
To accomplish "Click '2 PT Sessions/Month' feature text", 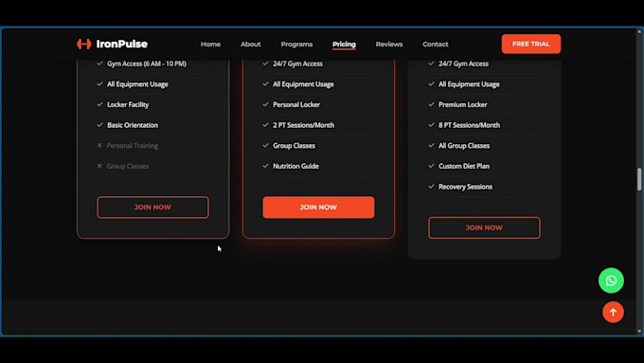I will pyautogui.click(x=303, y=125).
